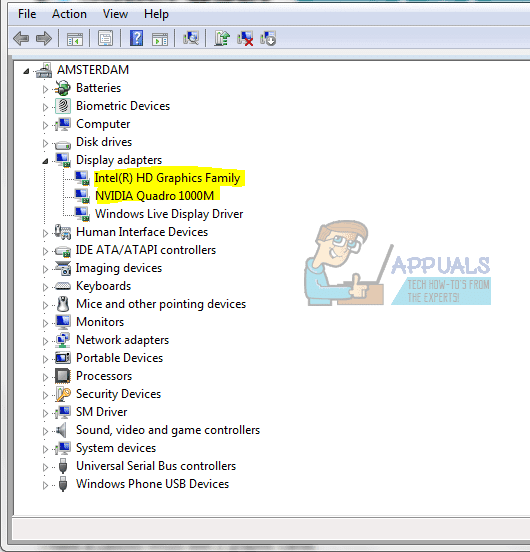Select Windows Live Display Driver entry
The image size is (530, 552).
[169, 214]
